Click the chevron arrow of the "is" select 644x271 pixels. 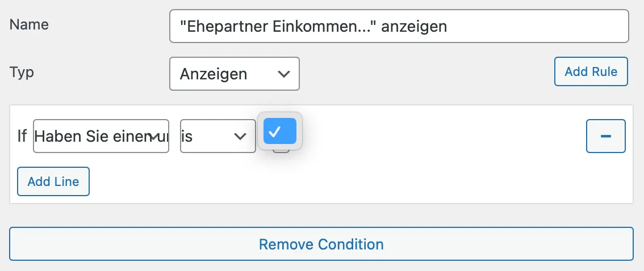pos(240,137)
